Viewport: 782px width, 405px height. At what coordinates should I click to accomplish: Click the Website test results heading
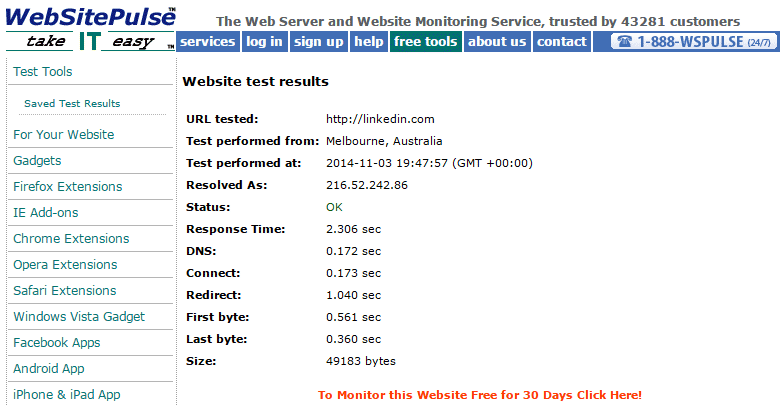coord(255,81)
